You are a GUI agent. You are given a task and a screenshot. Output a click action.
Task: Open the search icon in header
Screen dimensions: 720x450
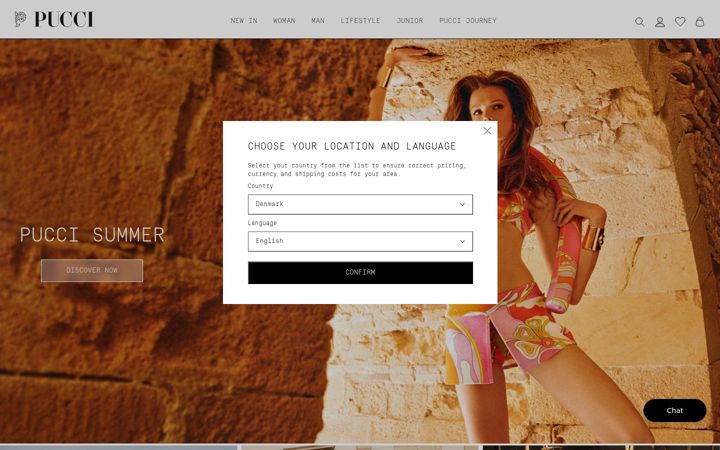click(x=639, y=22)
